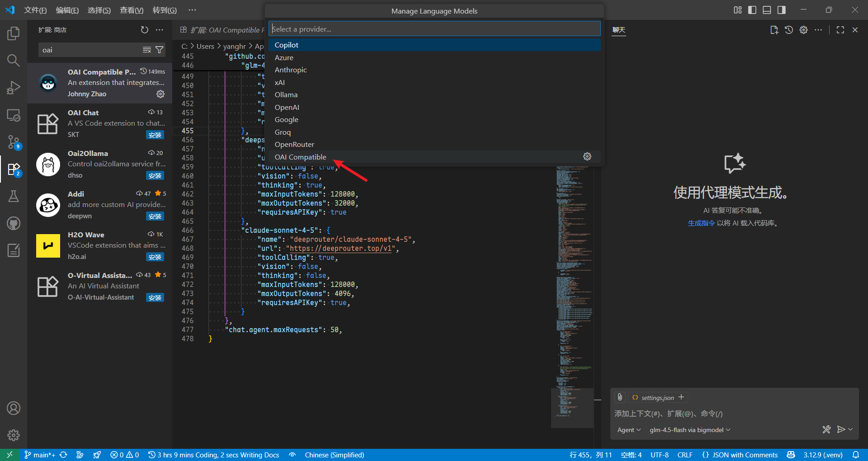Toggle the primary side bar layout button

752,10
